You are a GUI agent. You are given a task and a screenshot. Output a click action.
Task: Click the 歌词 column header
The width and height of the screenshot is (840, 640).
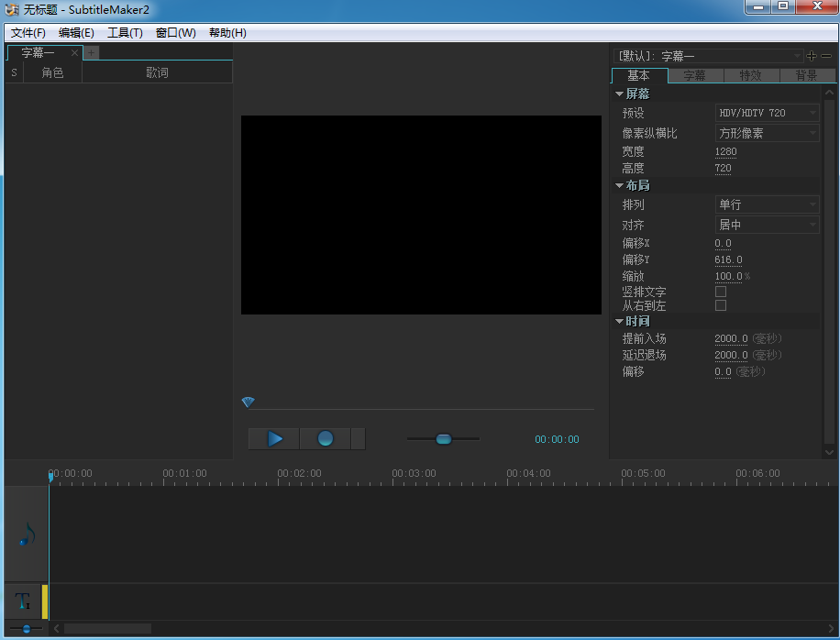pos(157,72)
